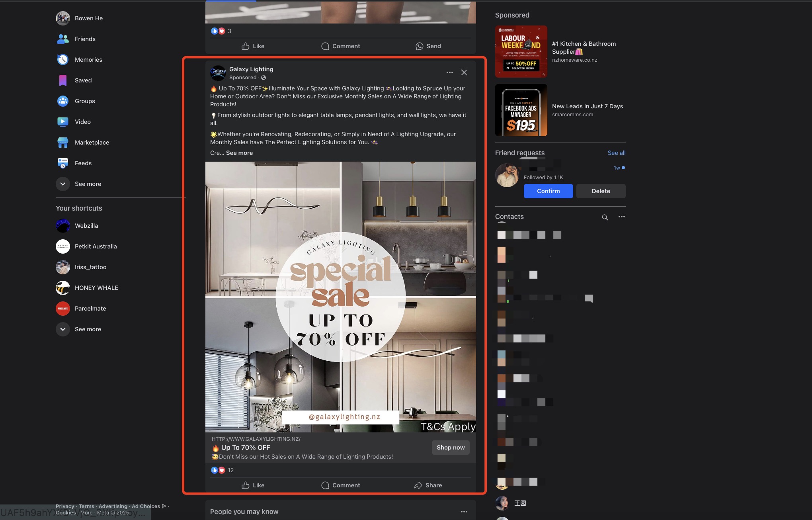Open Iriss_tattoo shortcut

point(81,267)
